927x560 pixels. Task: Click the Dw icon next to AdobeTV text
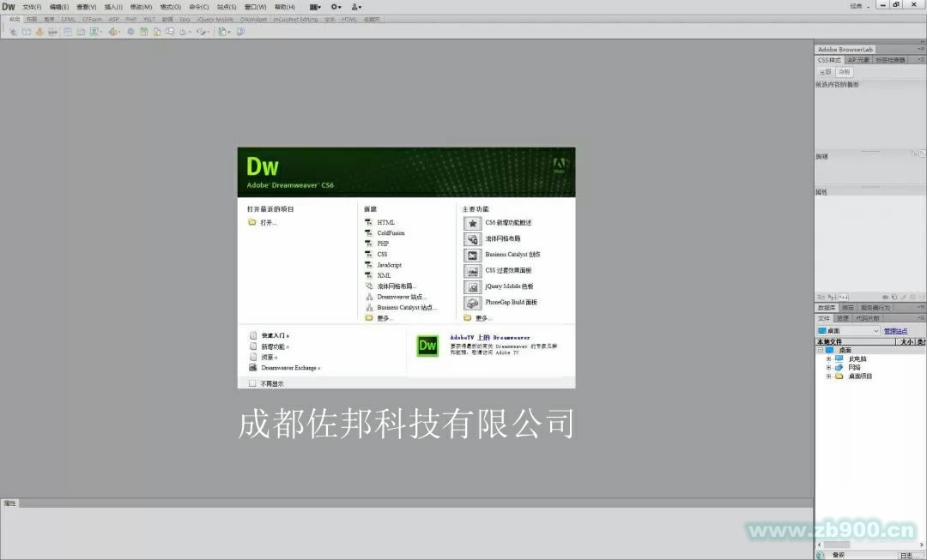coord(427,346)
